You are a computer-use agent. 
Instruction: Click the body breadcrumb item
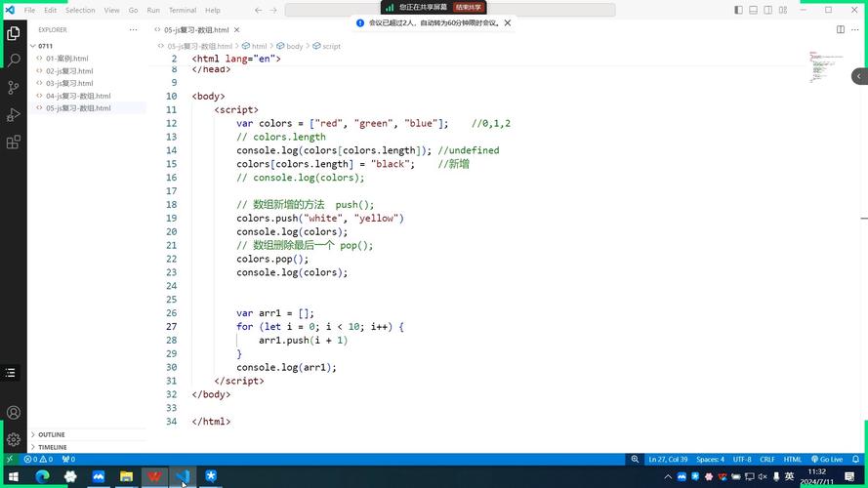290,46
